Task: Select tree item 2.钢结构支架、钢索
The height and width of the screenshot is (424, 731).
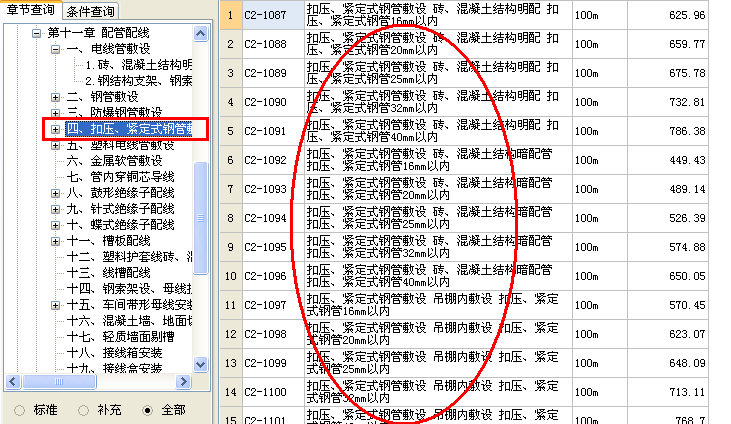Action: click(x=139, y=81)
